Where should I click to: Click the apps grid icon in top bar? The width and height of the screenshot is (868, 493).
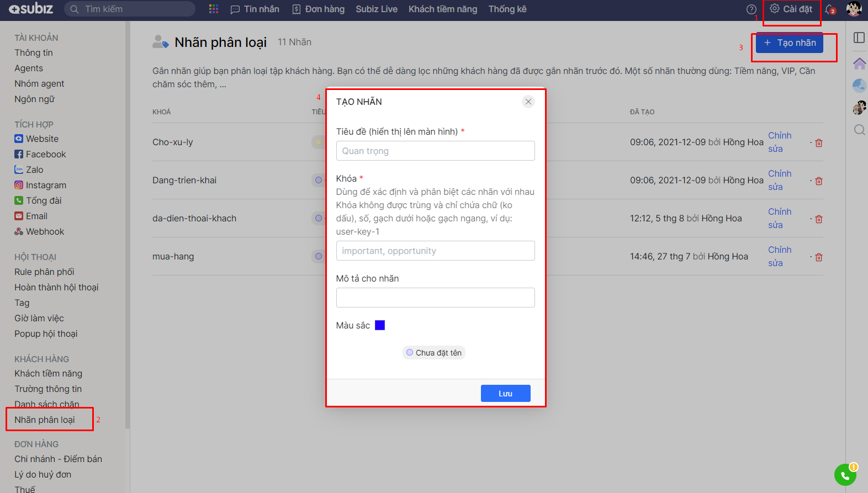point(214,9)
